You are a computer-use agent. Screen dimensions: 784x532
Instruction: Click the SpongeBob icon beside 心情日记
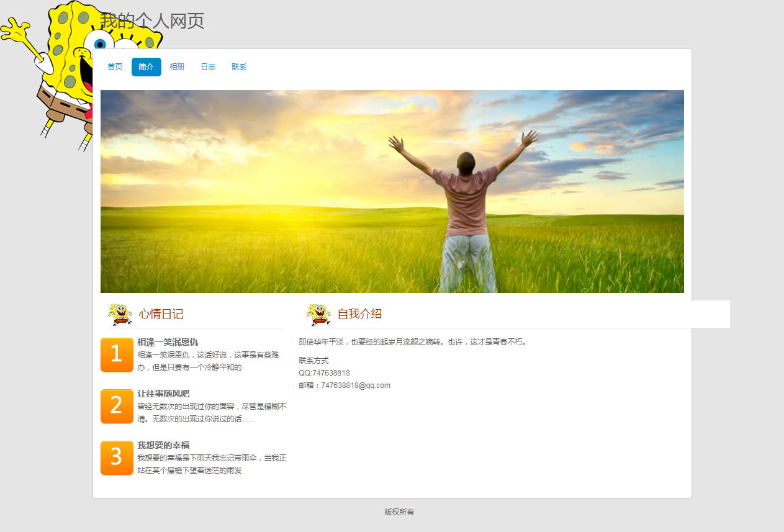pyautogui.click(x=120, y=315)
